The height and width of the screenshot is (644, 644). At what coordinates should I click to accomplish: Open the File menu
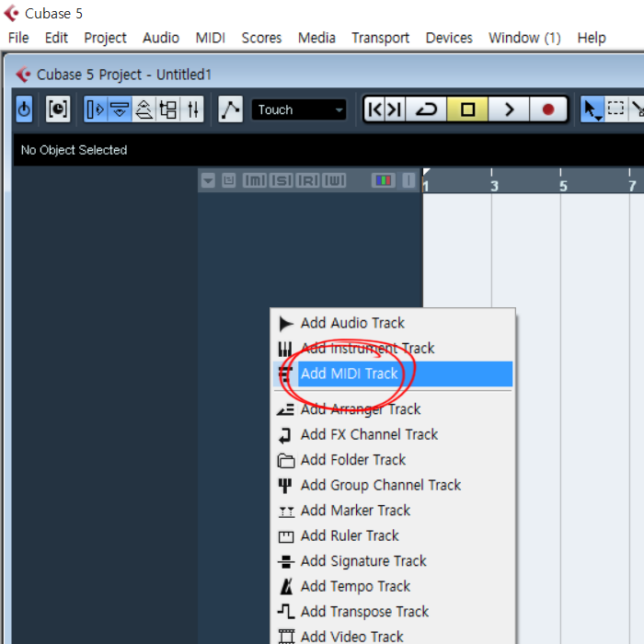[18, 38]
